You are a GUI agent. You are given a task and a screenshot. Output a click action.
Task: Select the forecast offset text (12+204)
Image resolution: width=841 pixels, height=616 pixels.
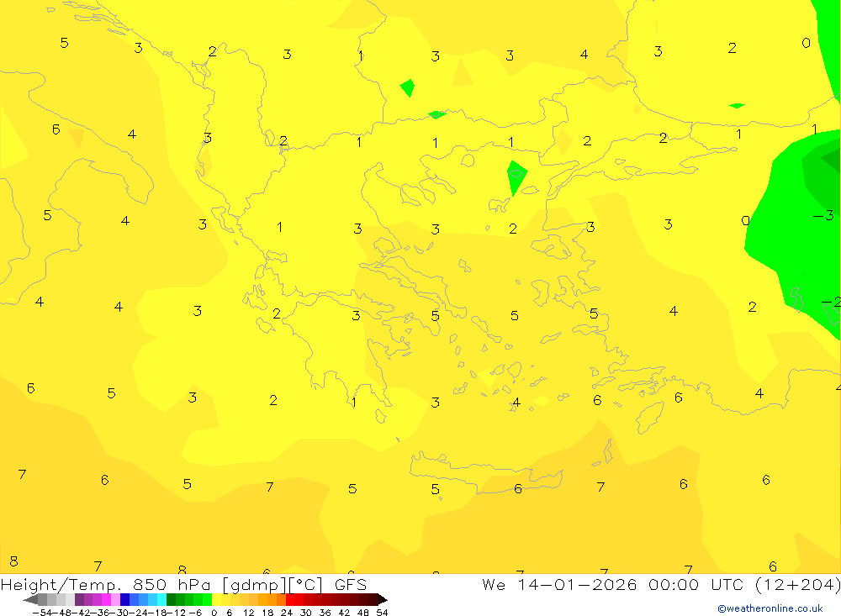797,584
